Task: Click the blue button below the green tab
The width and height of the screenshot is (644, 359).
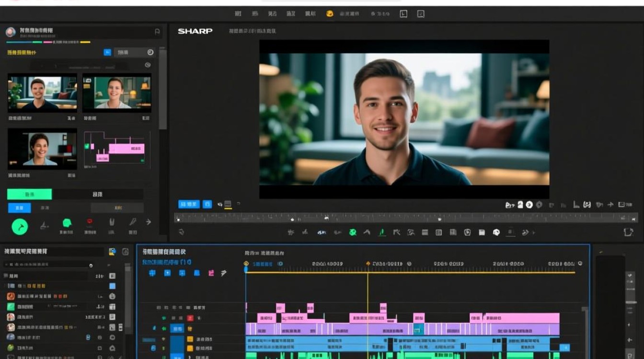Action: pyautogui.click(x=20, y=208)
